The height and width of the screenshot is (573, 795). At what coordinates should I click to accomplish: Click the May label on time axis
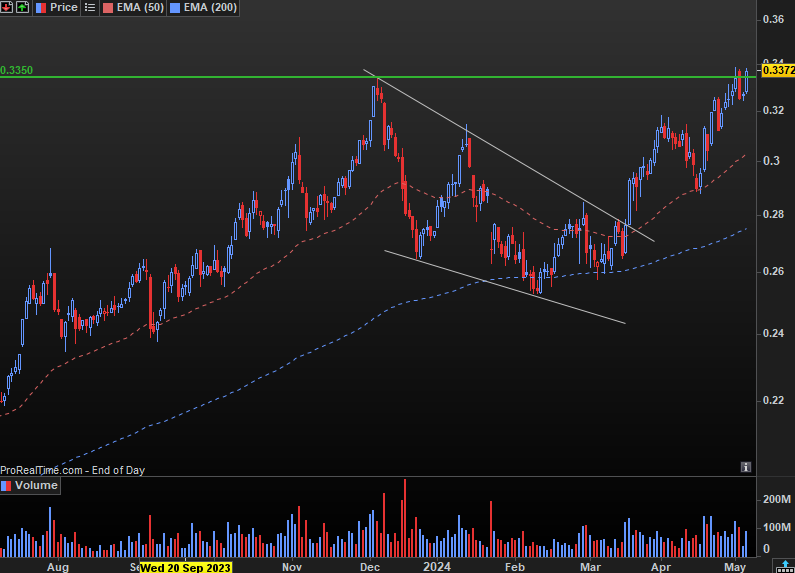735,567
